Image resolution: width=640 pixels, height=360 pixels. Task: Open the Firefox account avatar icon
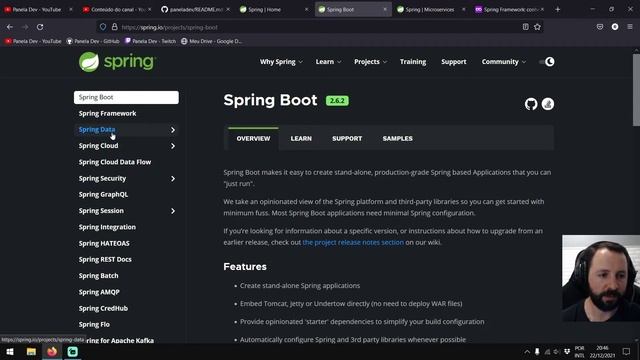click(615, 27)
